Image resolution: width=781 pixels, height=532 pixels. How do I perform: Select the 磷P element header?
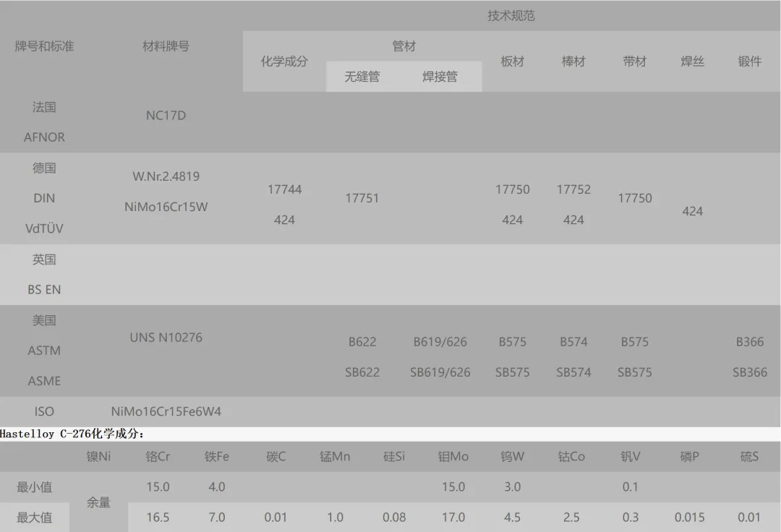(689, 456)
